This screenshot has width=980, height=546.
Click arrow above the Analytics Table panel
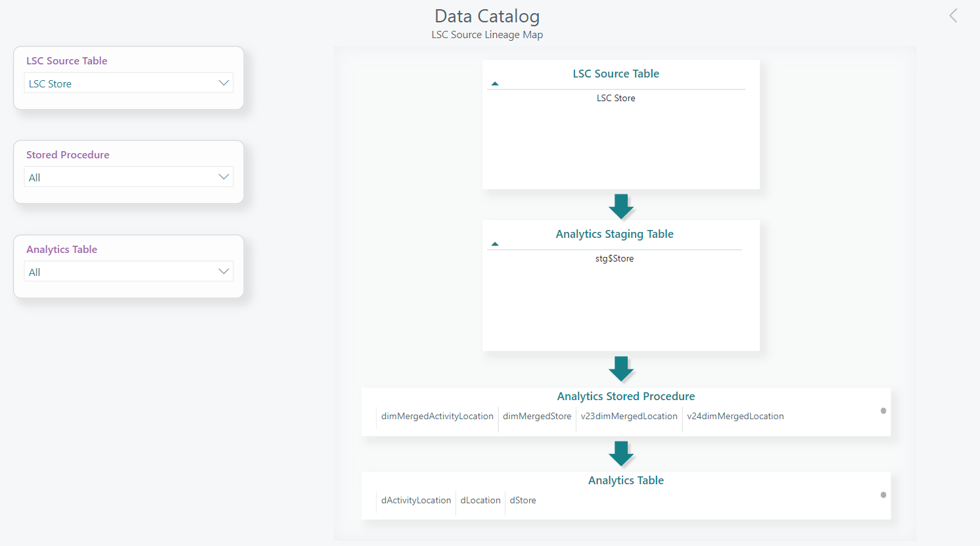click(620, 453)
